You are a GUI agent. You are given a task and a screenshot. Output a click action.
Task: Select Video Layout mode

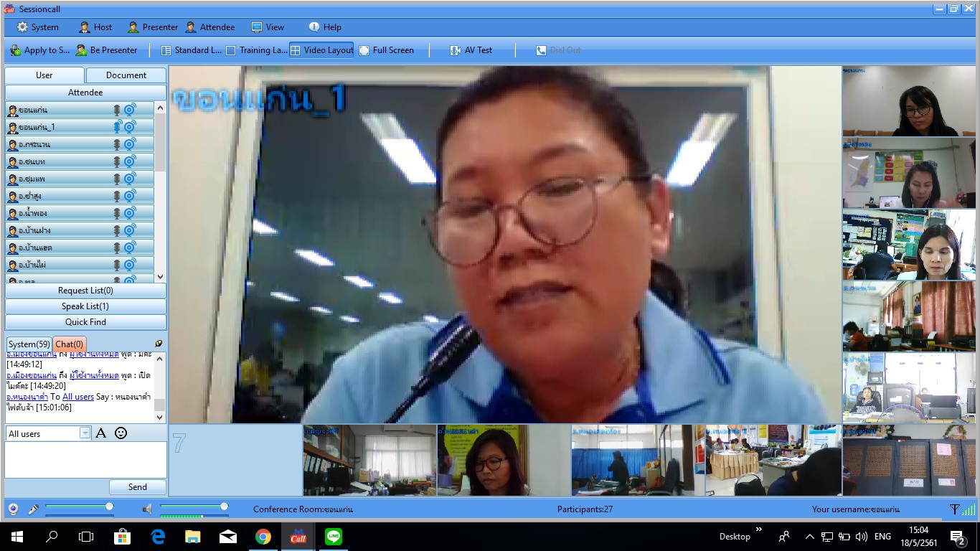tap(321, 50)
